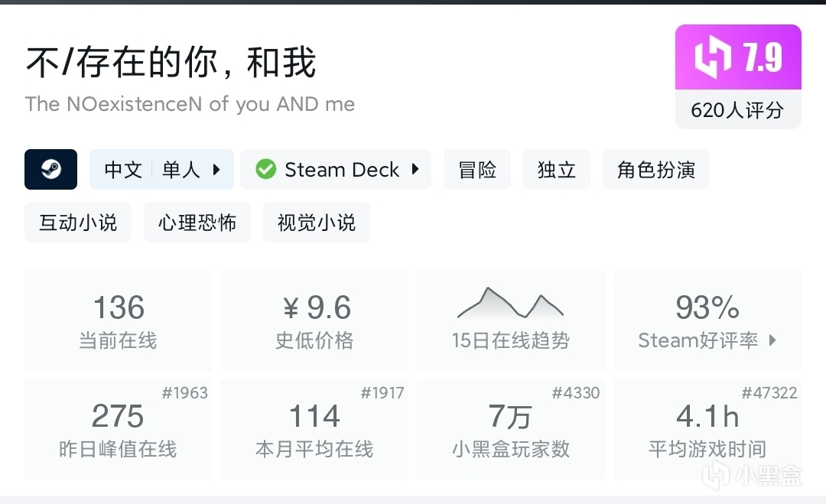Open 昨日峰值在线 ranking #1963 card
826x504 pixels.
pos(119,429)
